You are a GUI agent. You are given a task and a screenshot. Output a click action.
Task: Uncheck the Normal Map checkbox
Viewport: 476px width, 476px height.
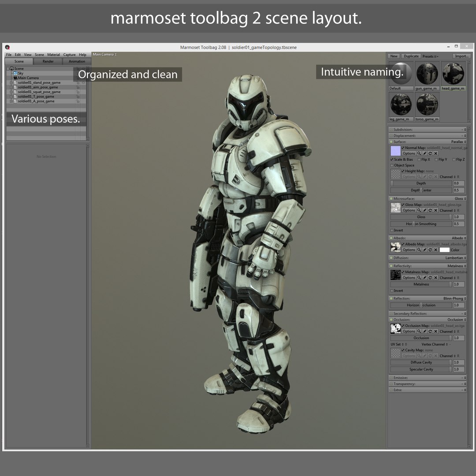[x=403, y=148]
